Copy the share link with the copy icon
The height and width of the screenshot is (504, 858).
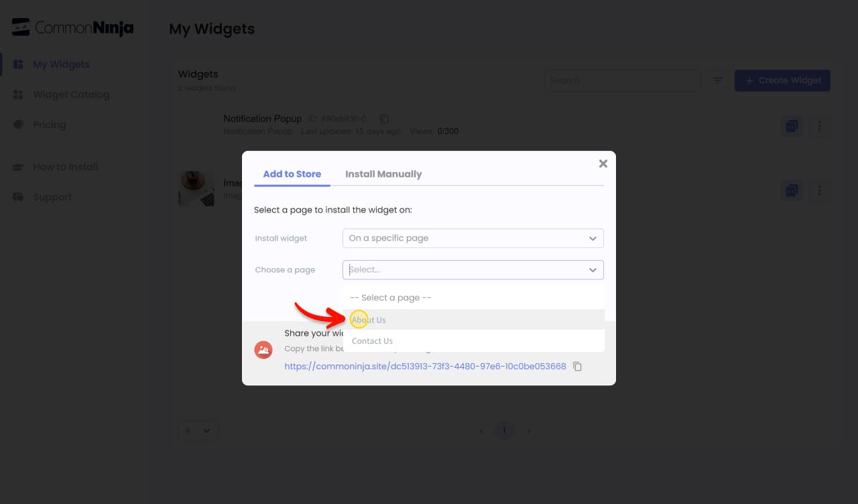tap(578, 367)
